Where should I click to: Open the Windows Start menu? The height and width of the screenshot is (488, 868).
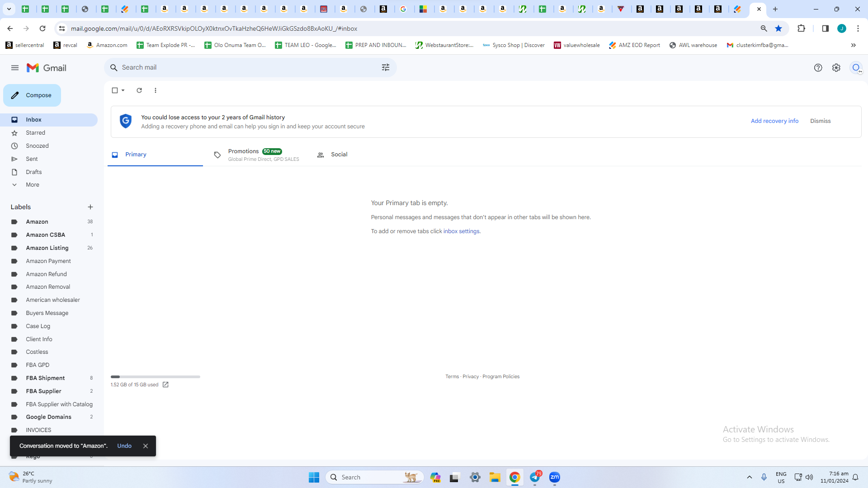tap(314, 477)
